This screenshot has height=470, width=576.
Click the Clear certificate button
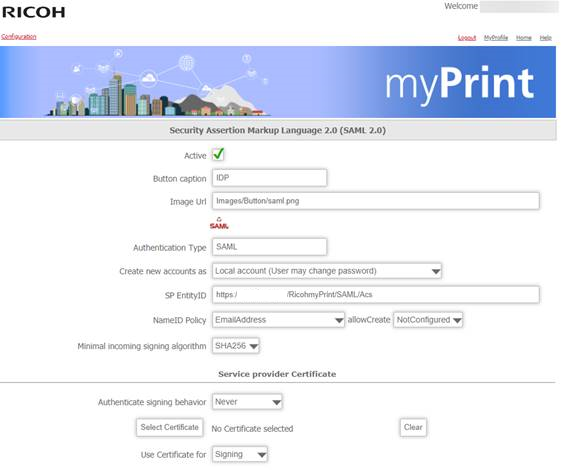413,427
